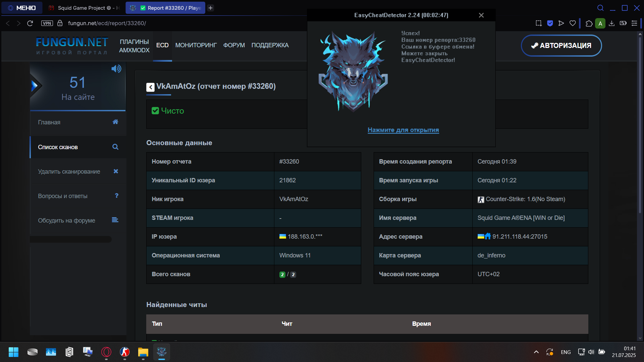
Task: Click the grey 2 total scans badge
Action: [x=293, y=275]
